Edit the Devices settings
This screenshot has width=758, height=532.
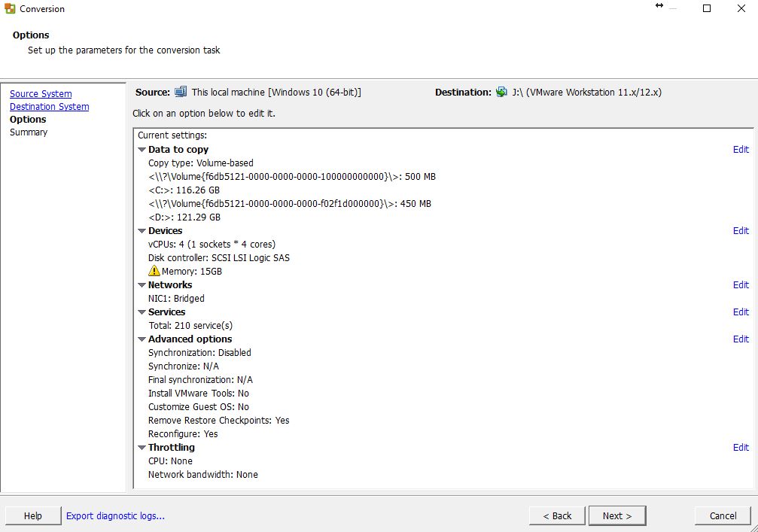741,230
